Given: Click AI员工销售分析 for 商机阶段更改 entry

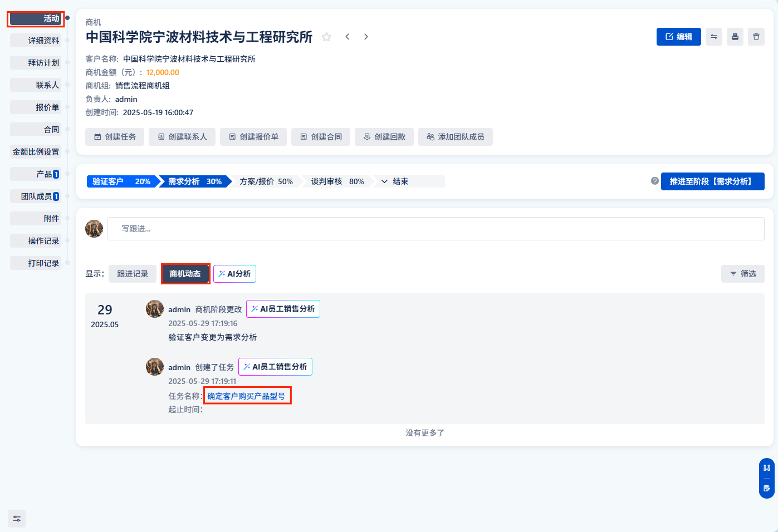Looking at the screenshot, I should pos(283,309).
